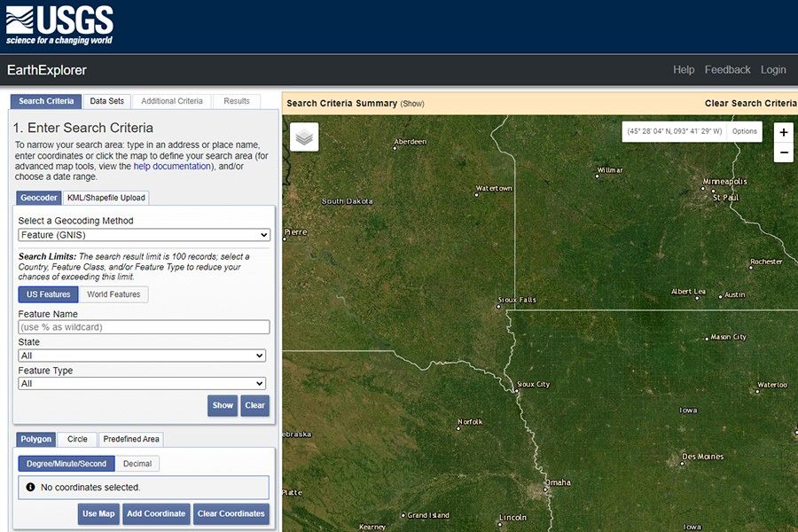Click Clear Search Criteria
Image resolution: width=798 pixels, height=532 pixels.
pyautogui.click(x=749, y=103)
